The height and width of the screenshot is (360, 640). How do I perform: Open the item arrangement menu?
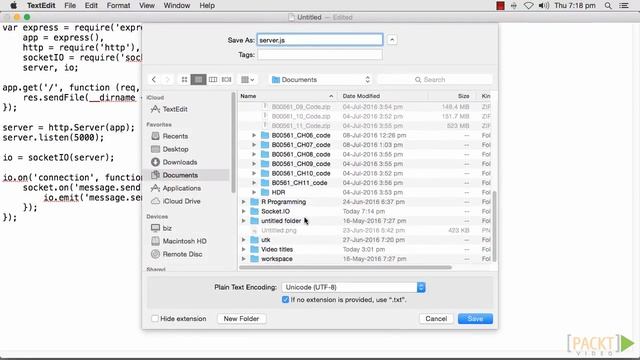(248, 80)
